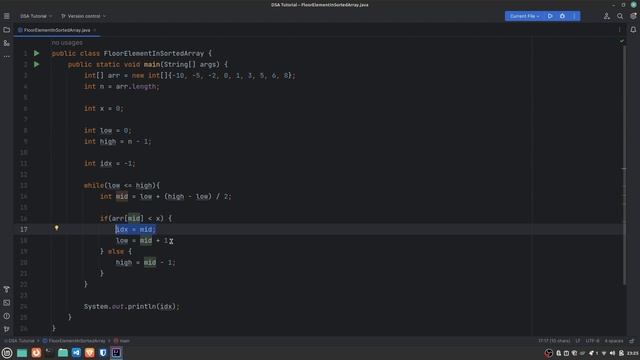Open the Terminal tool window icon
This screenshot has width=640, height=360.
(7, 302)
